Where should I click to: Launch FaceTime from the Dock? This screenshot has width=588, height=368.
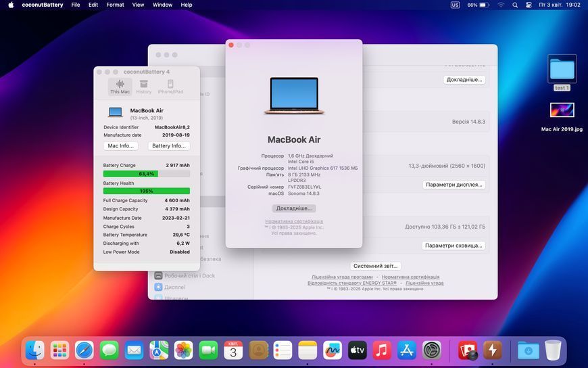(x=208, y=350)
